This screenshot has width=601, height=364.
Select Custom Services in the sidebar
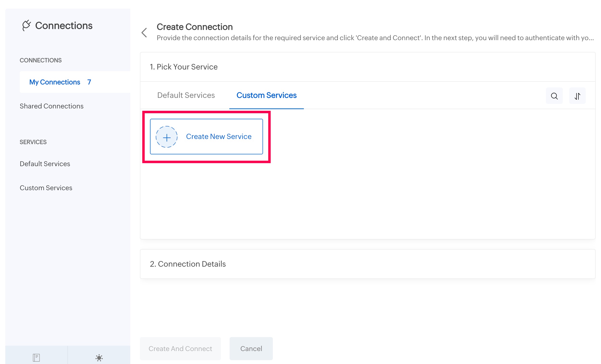point(46,188)
